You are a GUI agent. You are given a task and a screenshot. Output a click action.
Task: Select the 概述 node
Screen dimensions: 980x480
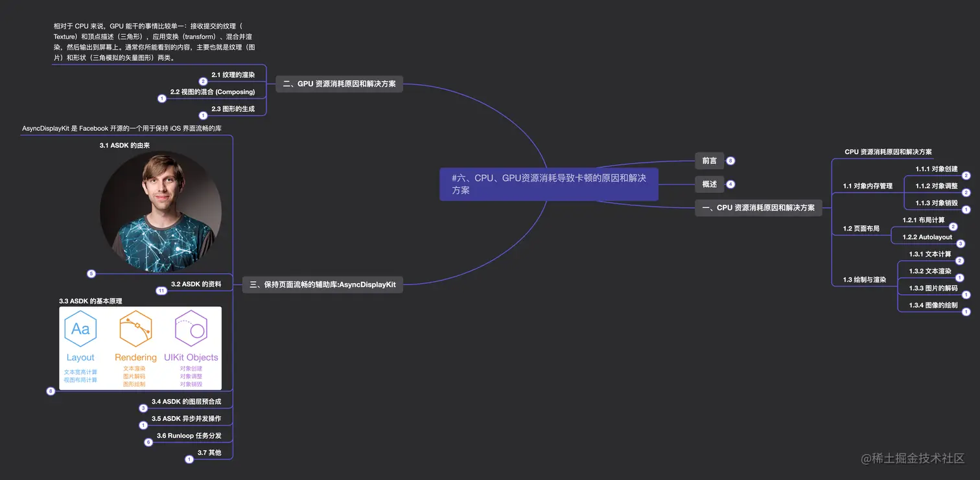tap(709, 184)
